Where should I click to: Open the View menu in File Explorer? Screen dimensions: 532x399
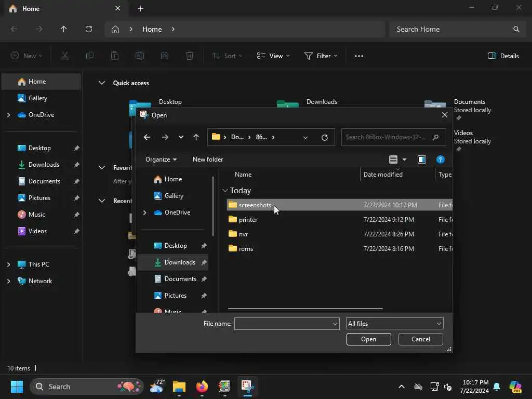coord(273,56)
